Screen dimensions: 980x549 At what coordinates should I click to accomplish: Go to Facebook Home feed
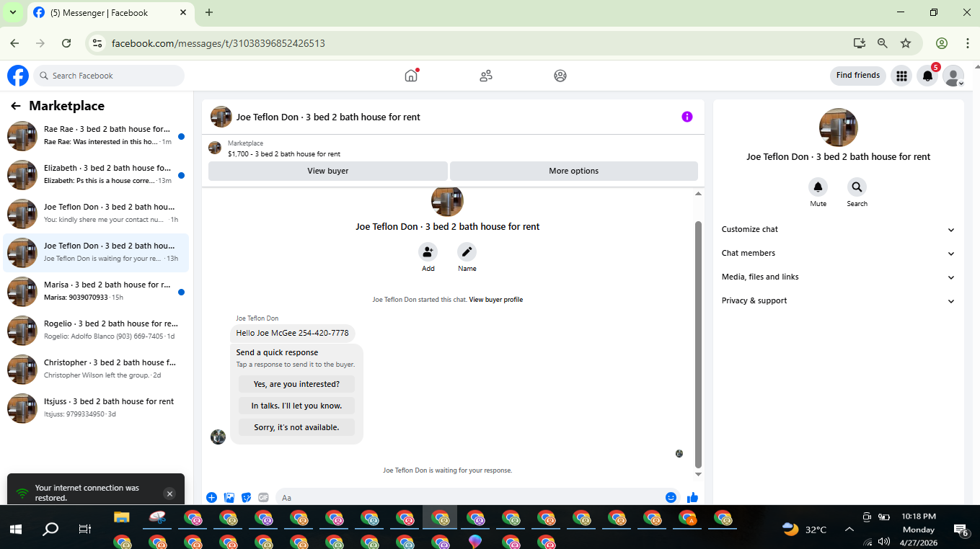click(x=411, y=76)
